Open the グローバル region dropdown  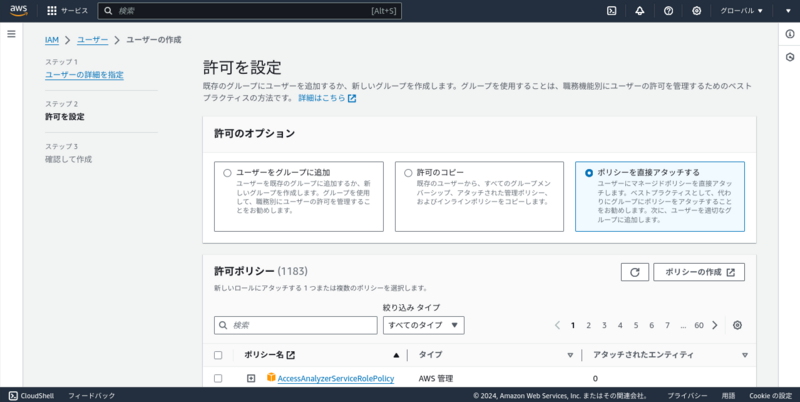tap(741, 11)
